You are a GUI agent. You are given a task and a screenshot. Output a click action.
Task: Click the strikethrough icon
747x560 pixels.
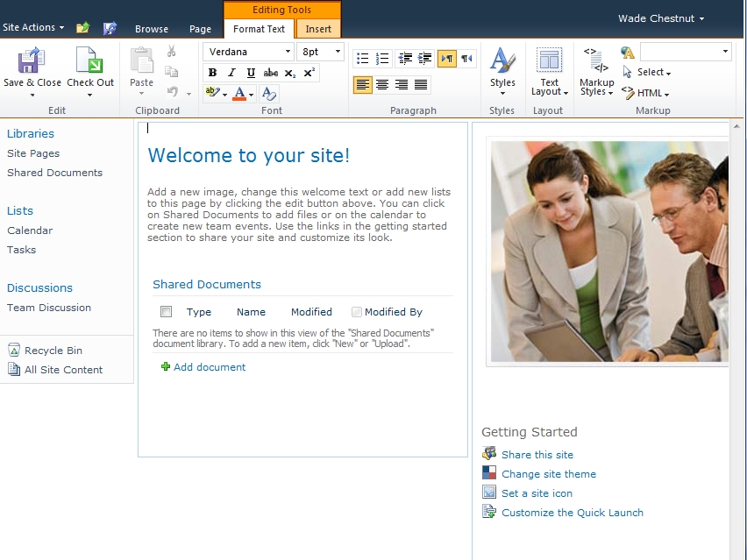(x=271, y=73)
